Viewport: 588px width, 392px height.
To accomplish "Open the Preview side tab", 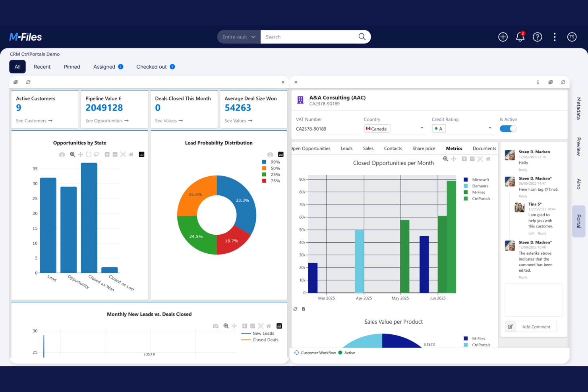I will (x=579, y=147).
